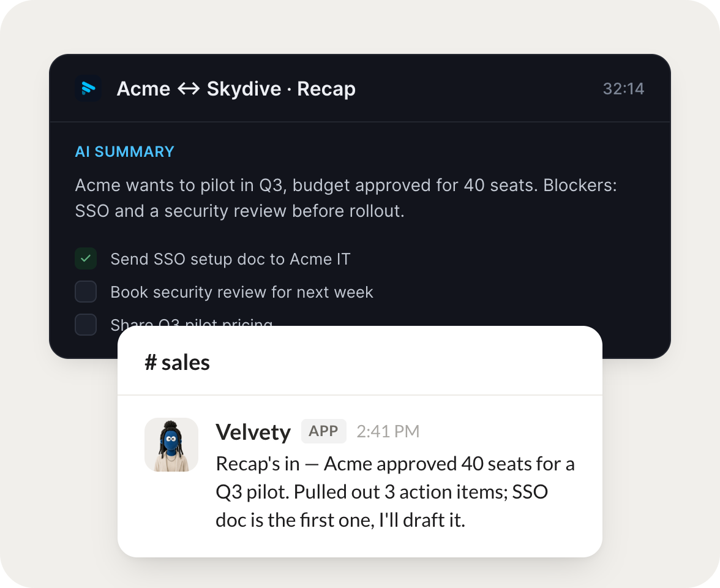Viewport: 720px width, 588px height.
Task: Click the bidirectional arrow in the title
Action: pos(189,88)
